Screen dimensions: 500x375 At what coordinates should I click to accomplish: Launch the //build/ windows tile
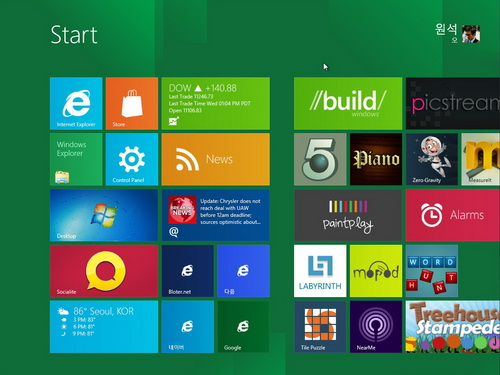pos(348,103)
